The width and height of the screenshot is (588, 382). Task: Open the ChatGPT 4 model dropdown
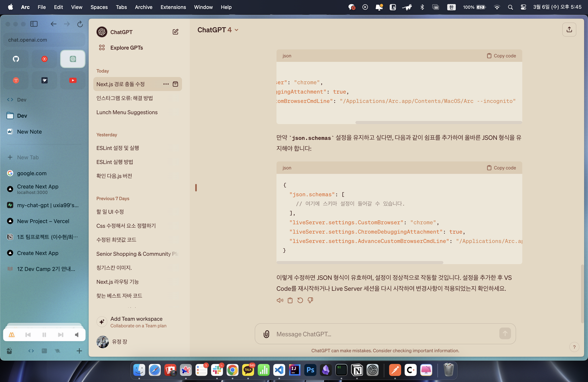click(218, 30)
